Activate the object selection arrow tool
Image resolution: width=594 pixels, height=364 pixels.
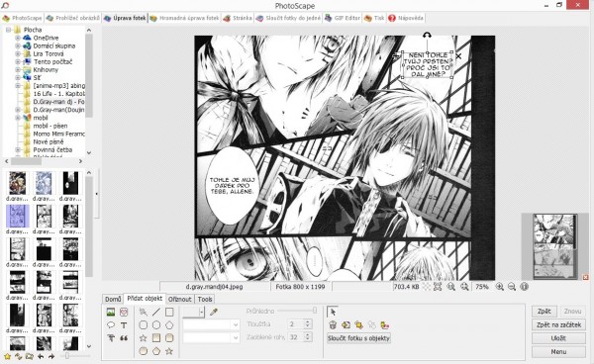333,312
